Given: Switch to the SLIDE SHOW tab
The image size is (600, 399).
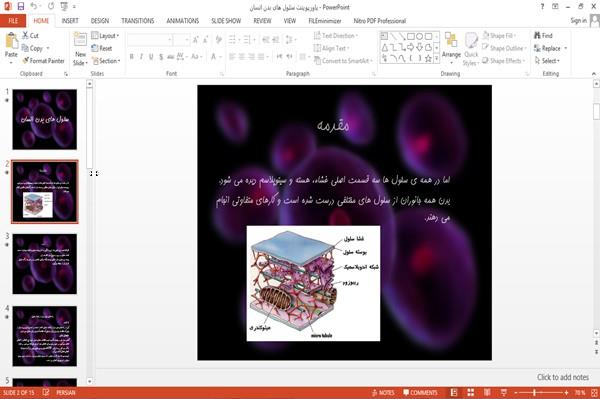Looking at the screenshot, I should (x=226, y=21).
